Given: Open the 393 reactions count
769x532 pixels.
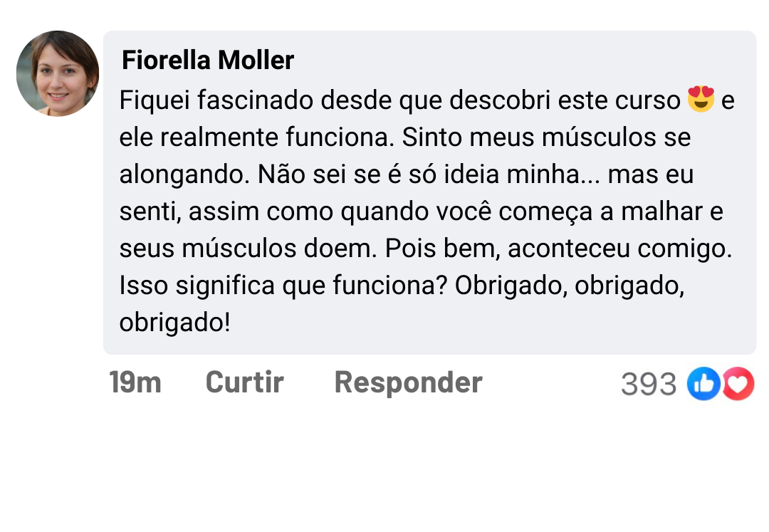Looking at the screenshot, I should 648,385.
